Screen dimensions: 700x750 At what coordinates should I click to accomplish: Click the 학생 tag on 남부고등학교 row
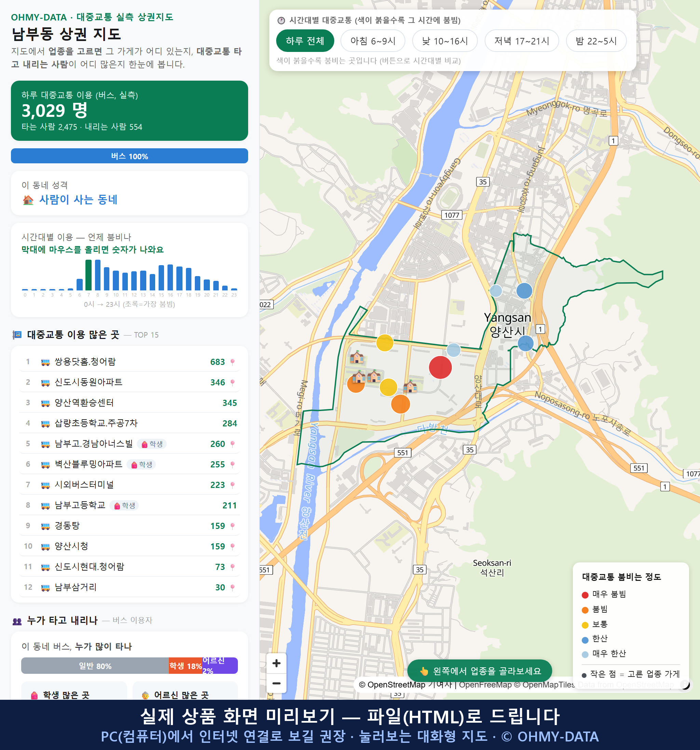point(124,506)
